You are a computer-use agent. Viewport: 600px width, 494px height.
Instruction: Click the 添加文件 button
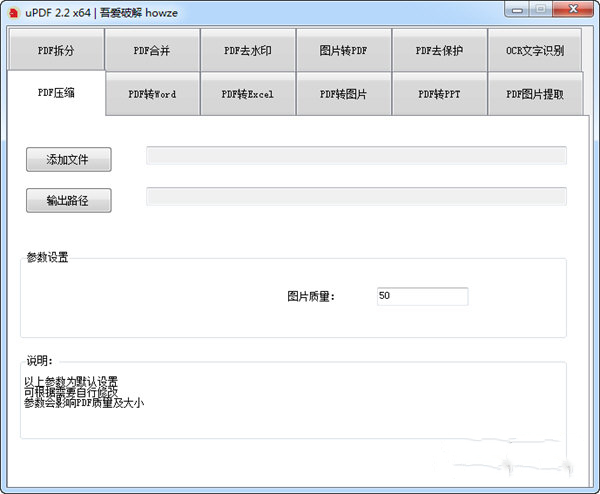click(x=68, y=159)
